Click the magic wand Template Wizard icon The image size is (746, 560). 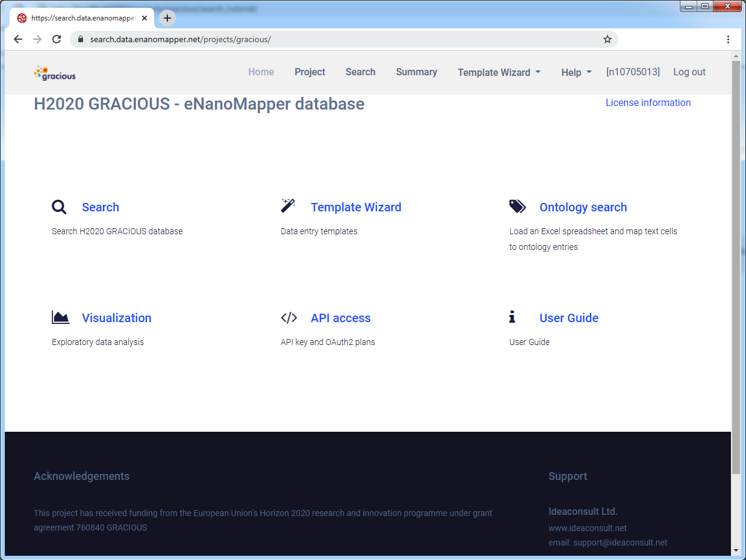point(288,206)
